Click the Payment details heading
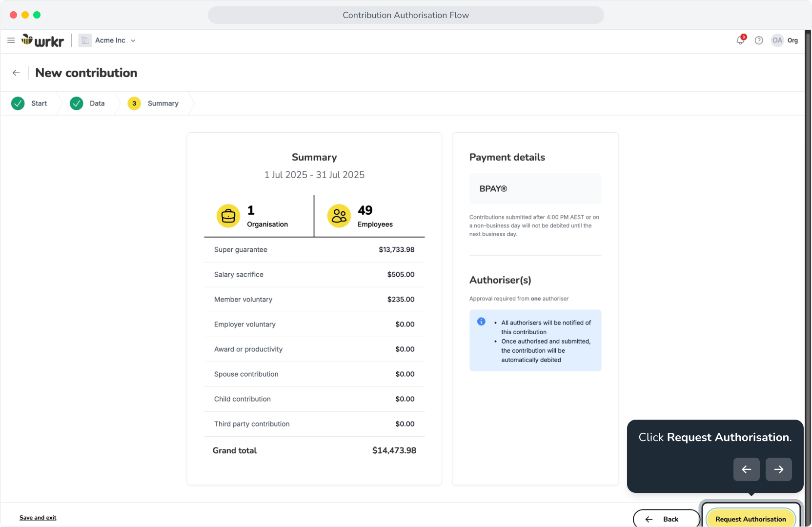The width and height of the screenshot is (812, 527). (x=507, y=157)
